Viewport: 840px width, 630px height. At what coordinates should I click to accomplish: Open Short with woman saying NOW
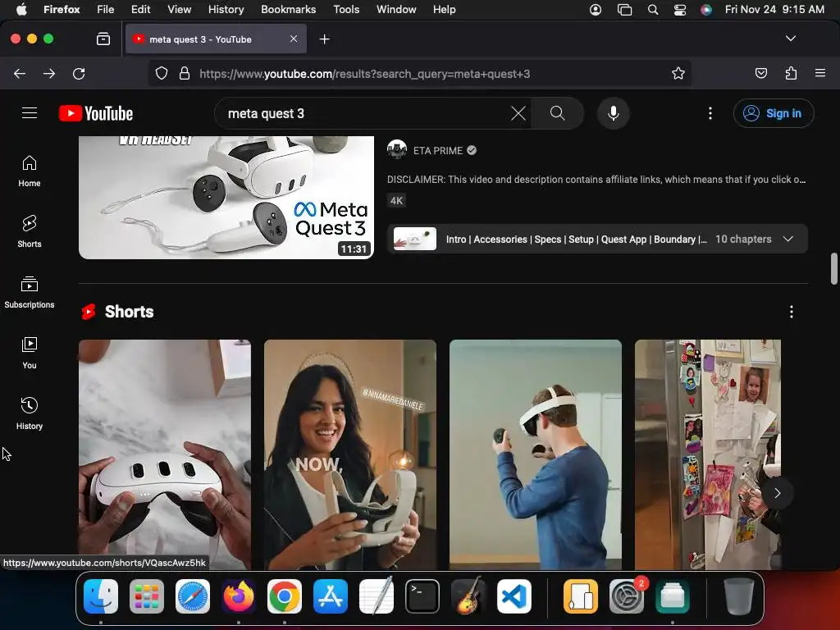pyautogui.click(x=350, y=454)
